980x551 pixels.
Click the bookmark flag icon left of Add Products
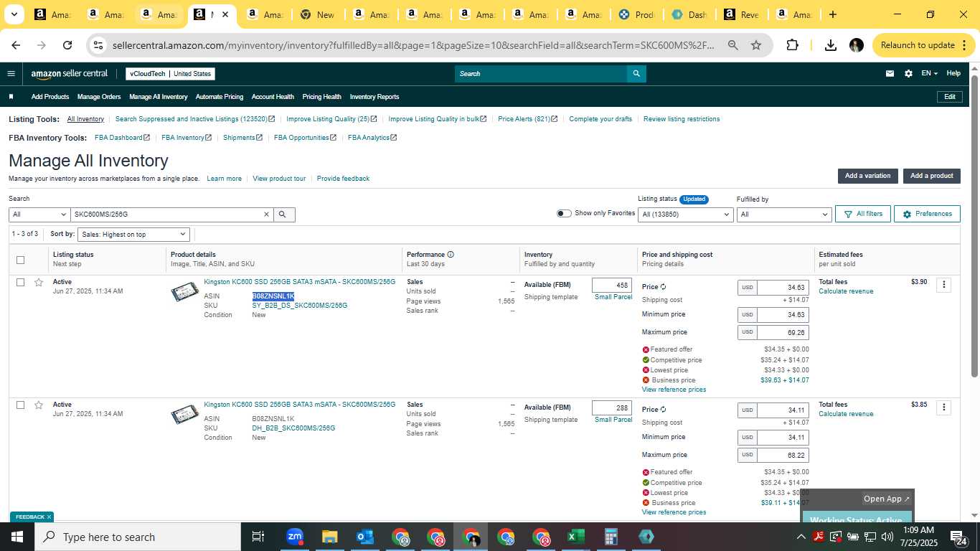coord(11,97)
